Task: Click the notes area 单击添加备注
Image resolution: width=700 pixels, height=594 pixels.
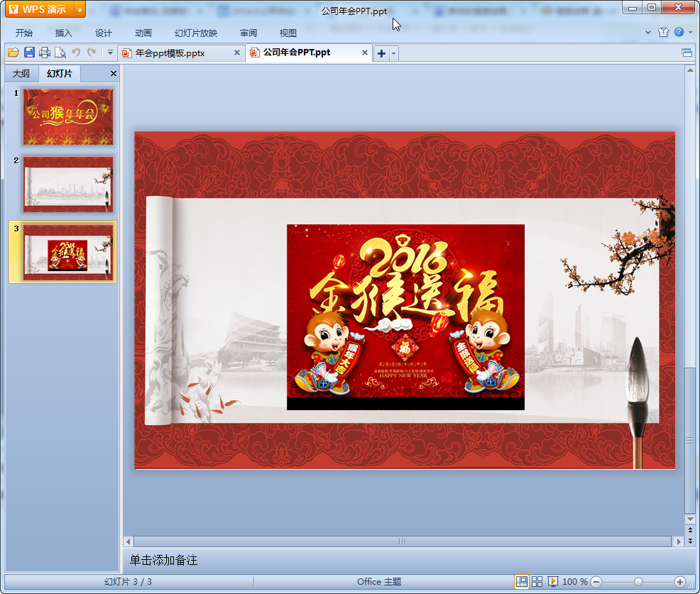Action: 163,560
